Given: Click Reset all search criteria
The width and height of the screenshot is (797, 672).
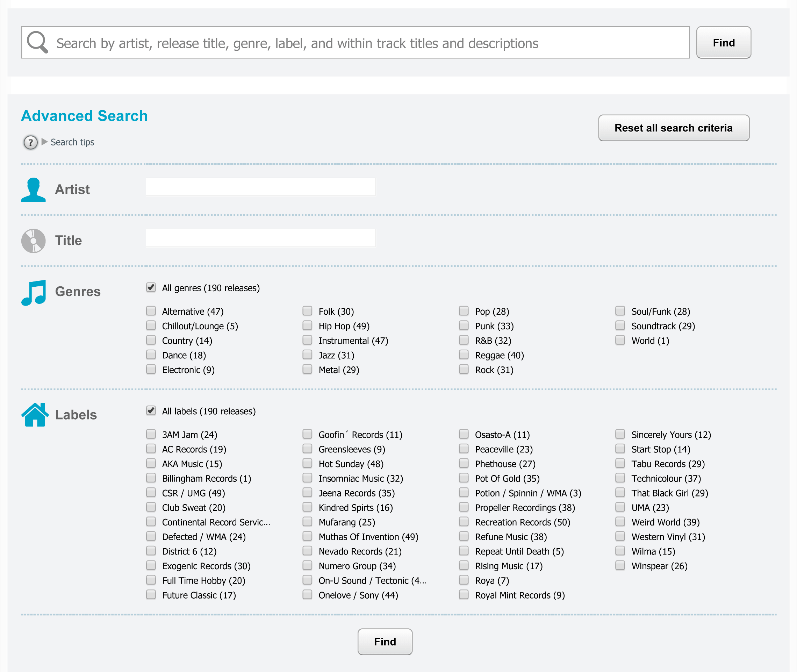Looking at the screenshot, I should pyautogui.click(x=673, y=128).
